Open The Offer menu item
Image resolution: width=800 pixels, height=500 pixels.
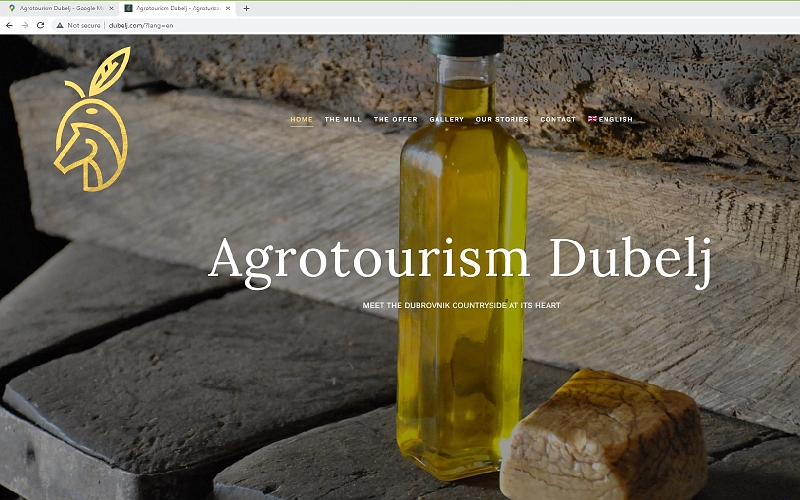(396, 119)
